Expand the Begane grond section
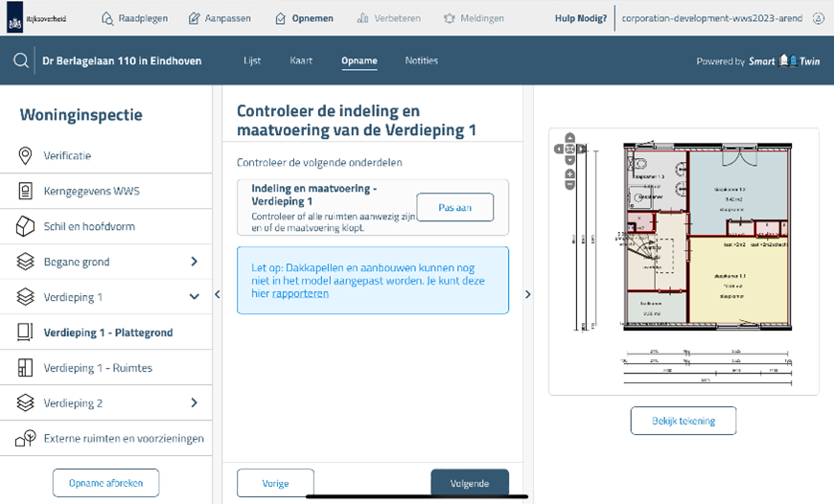The width and height of the screenshot is (834, 504). click(x=194, y=262)
